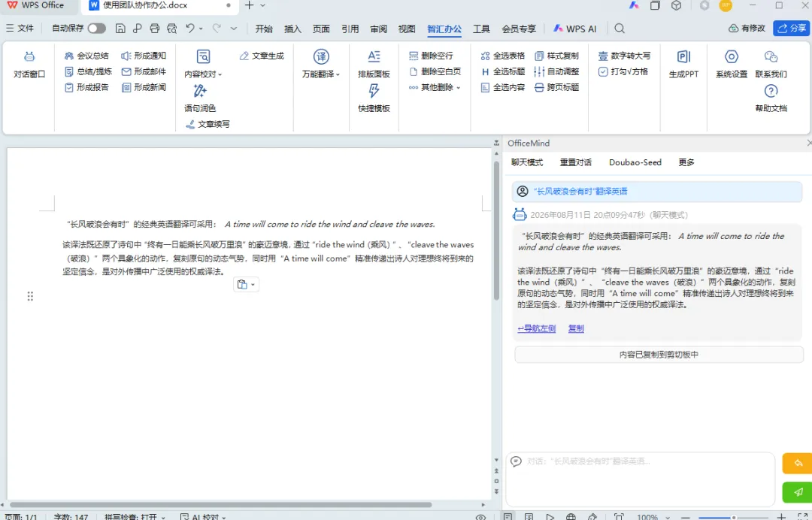Open the 文件 menu
Image resolution: width=812 pixels, height=520 pixels.
click(20, 29)
